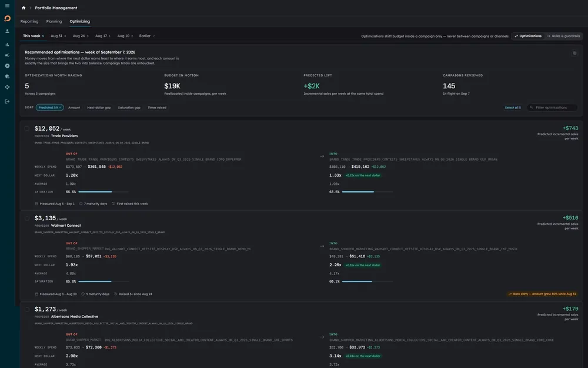Click the +0.33x on the next dollar badge
This screenshot has width=588, height=368.
tap(363, 265)
